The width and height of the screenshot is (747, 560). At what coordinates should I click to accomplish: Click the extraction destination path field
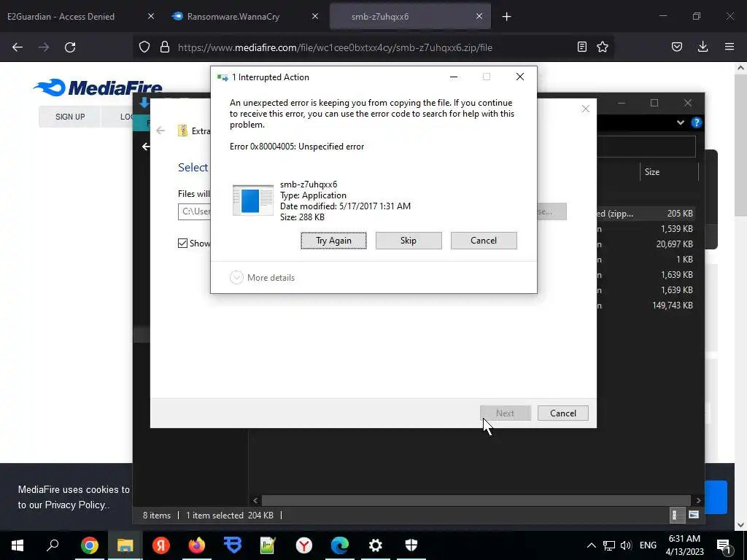coord(194,211)
